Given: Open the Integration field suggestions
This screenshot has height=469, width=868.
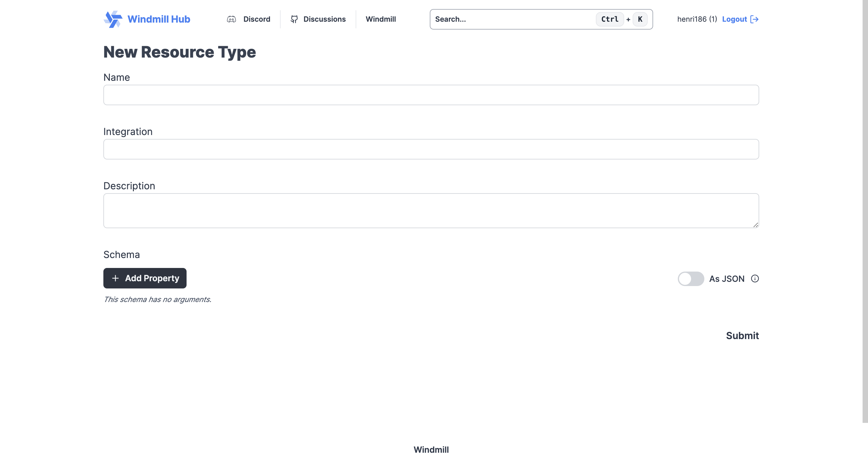Looking at the screenshot, I should pos(431,149).
